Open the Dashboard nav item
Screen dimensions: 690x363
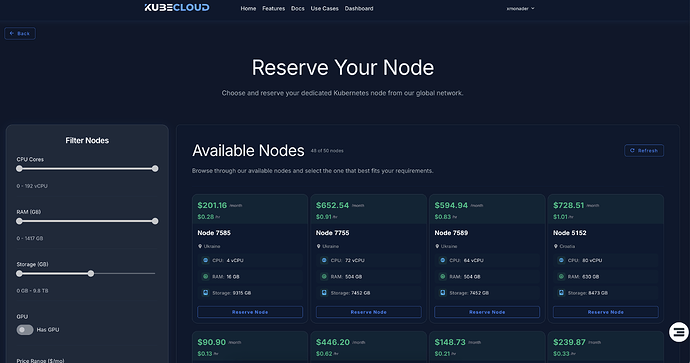pos(359,8)
